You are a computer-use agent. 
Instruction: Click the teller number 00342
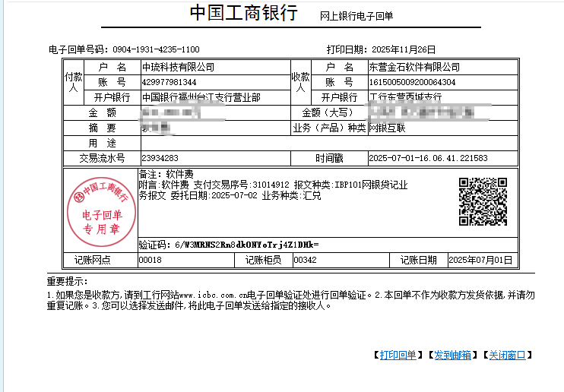click(304, 260)
